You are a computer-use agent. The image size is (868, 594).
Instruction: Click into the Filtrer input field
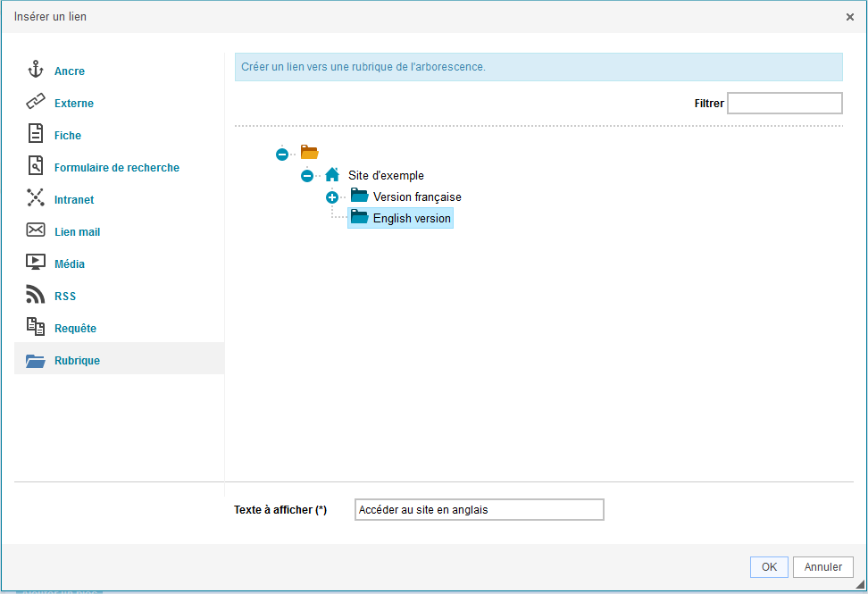pos(784,103)
